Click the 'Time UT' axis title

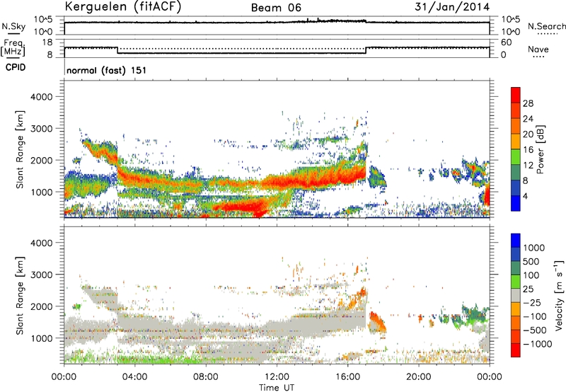coord(277,388)
